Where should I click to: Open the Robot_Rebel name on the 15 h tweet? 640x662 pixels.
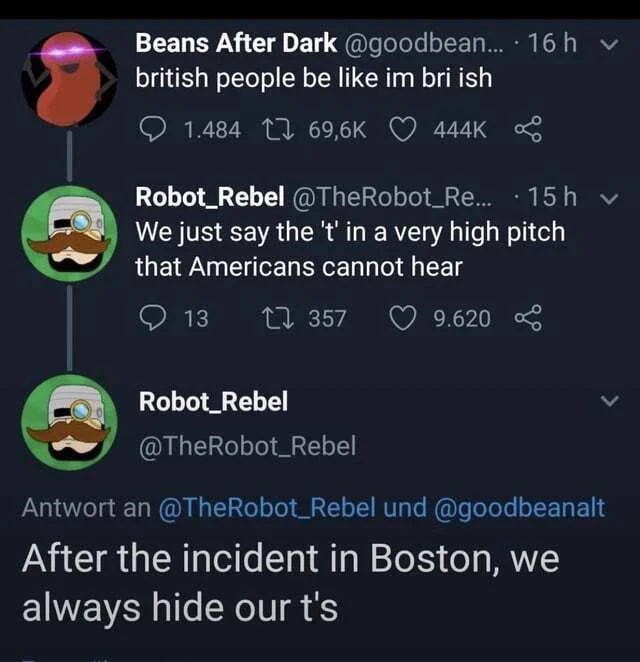tap(210, 197)
